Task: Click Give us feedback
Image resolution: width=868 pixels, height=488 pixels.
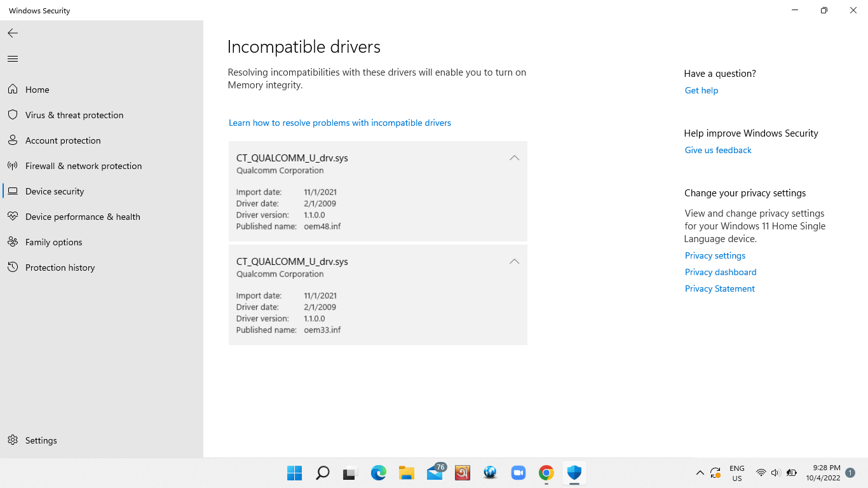Action: click(717, 150)
